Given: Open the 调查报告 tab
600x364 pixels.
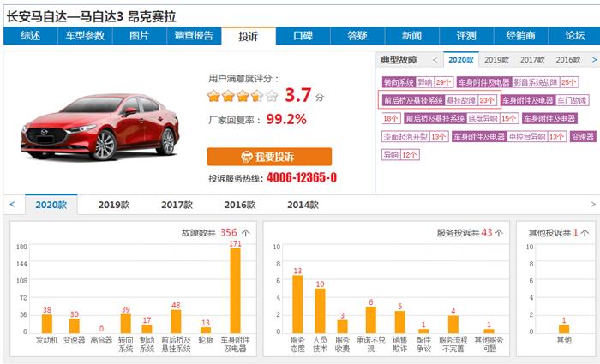Looking at the screenshot, I should pyautogui.click(x=194, y=36).
